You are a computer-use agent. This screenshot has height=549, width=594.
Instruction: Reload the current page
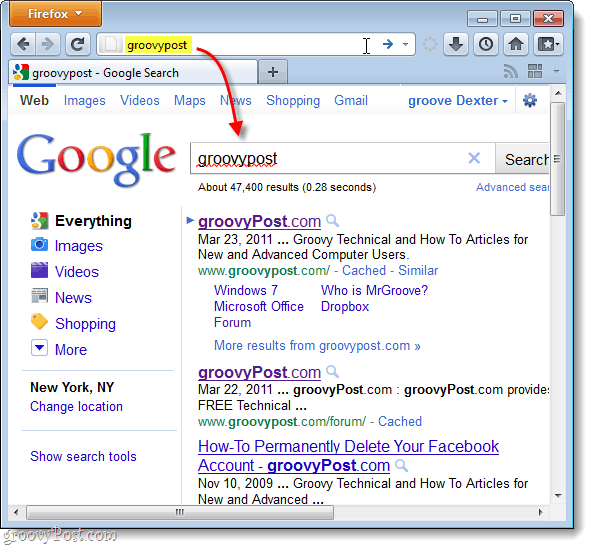(x=78, y=44)
